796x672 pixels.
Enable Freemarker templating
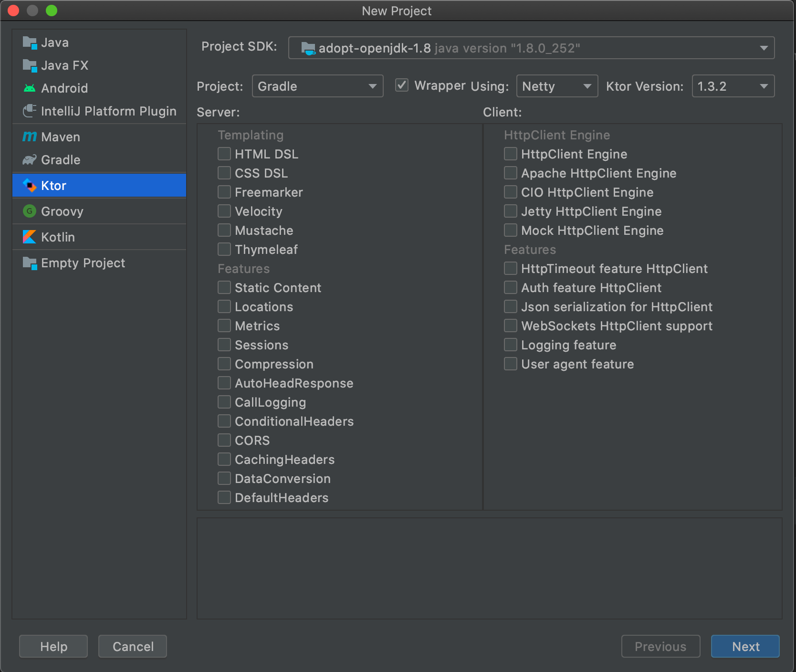224,192
